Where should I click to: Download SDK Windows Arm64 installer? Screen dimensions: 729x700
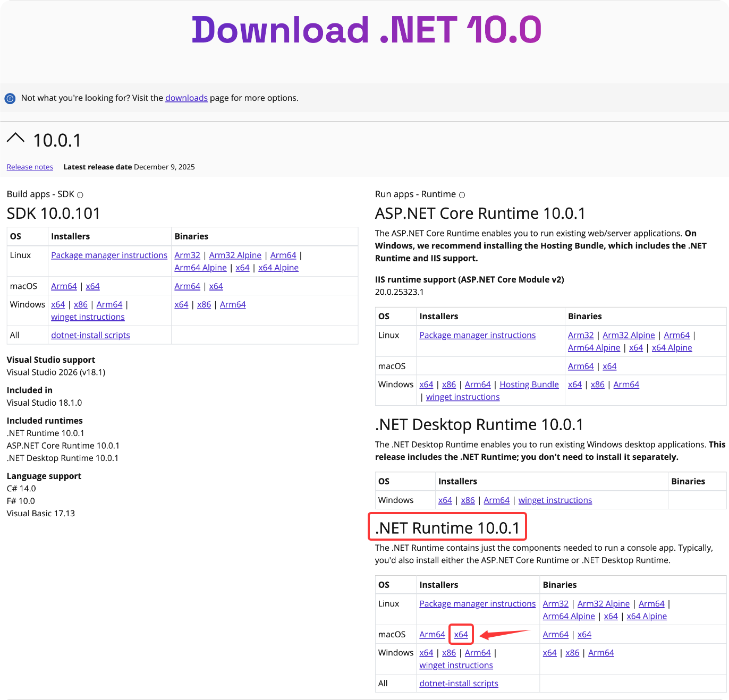point(109,305)
